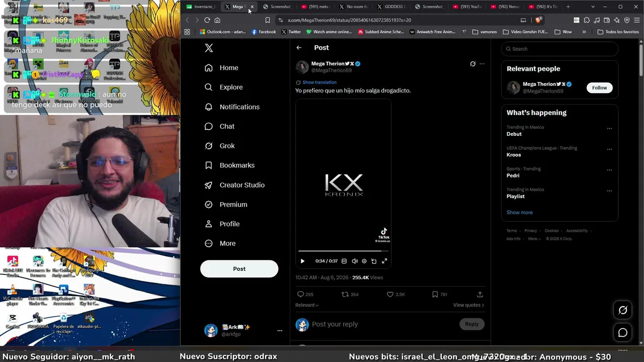Screen dimensions: 644x362
Task: Open the vamonos bookmarks folder
Action: 485,32
